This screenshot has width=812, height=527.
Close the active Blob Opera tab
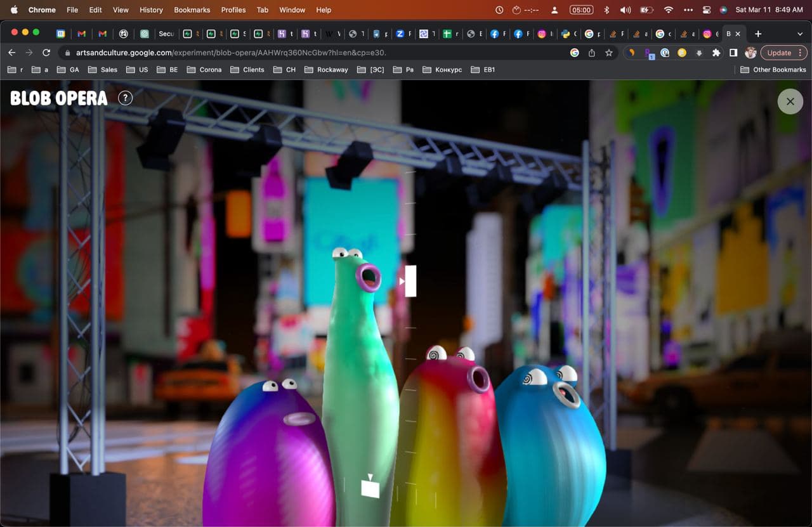coord(738,34)
